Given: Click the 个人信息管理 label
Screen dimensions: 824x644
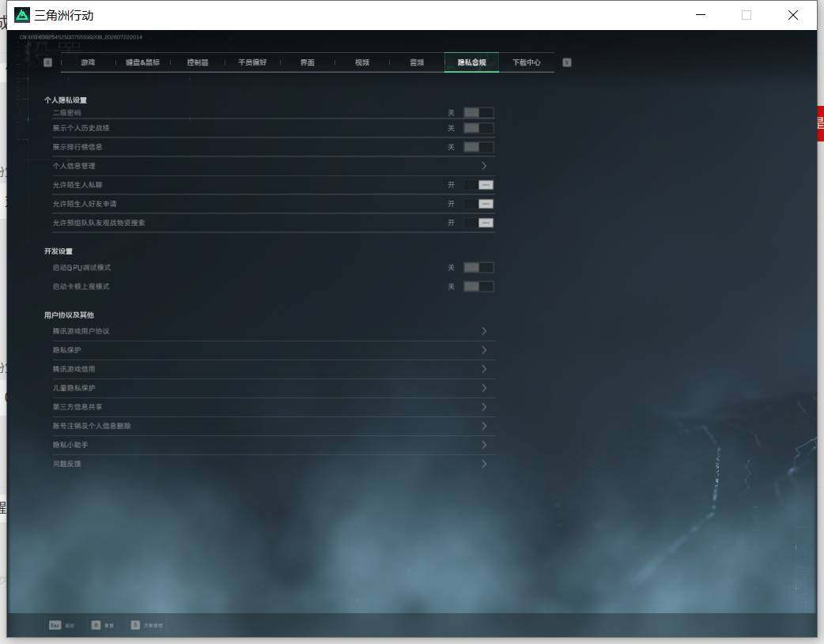Looking at the screenshot, I should [x=74, y=166].
